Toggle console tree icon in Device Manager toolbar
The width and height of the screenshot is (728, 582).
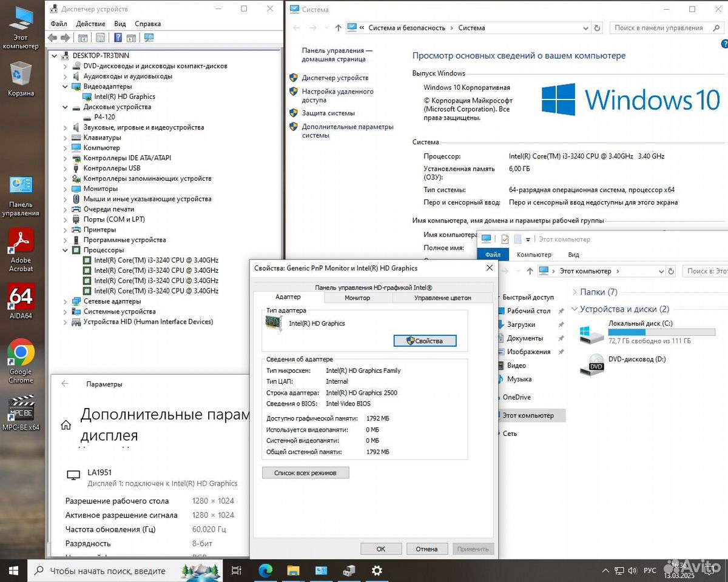tap(84, 38)
